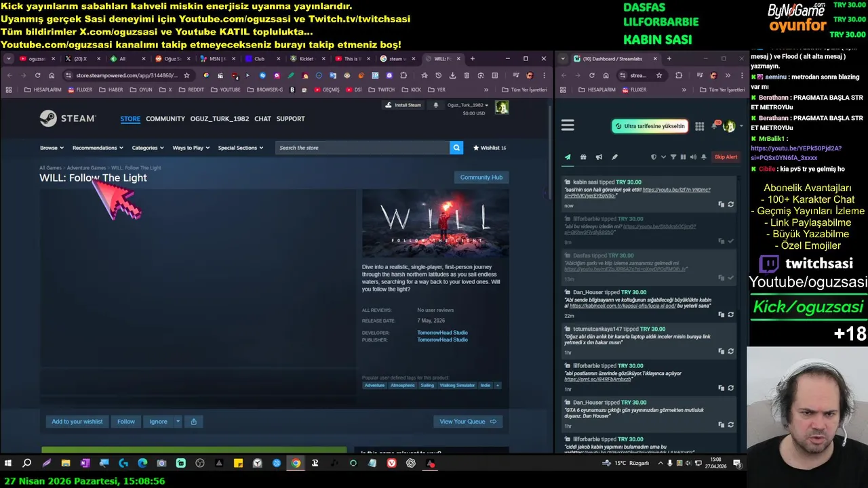Open the Wishlist 16 link
Screen dimensions: 868x488
[490, 148]
